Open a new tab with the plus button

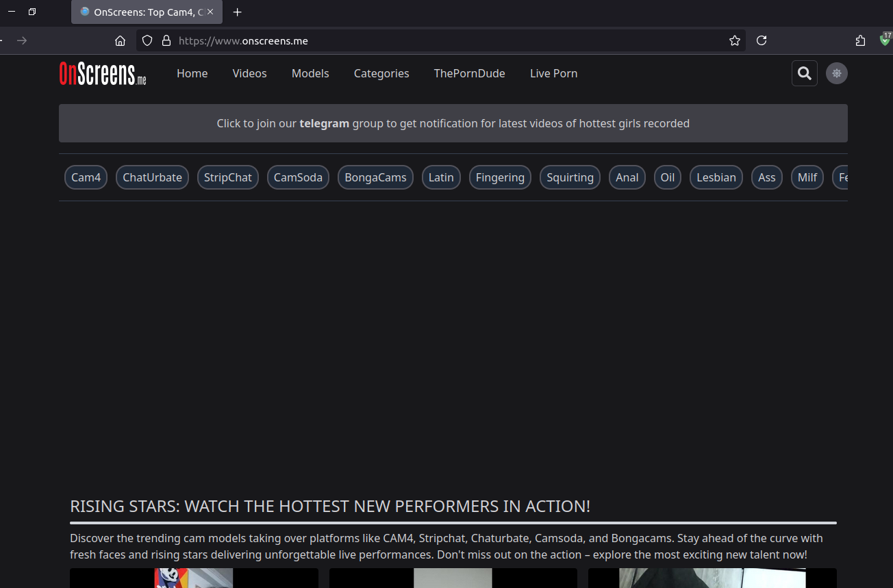[238, 12]
